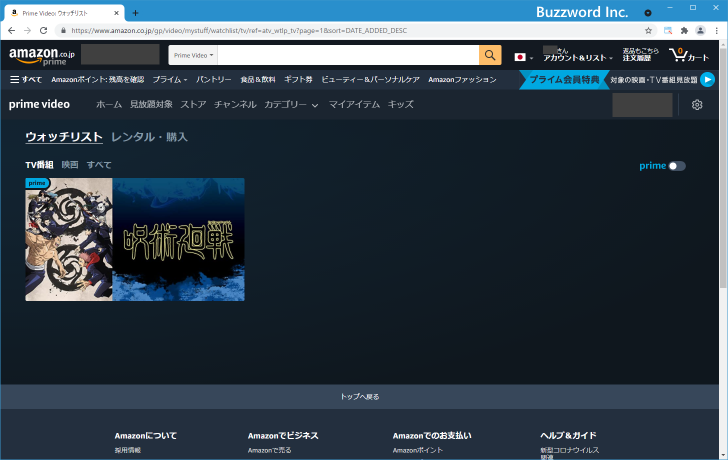The height and width of the screenshot is (460, 728).
Task: Click the browser URL address bar
Action: (353, 31)
